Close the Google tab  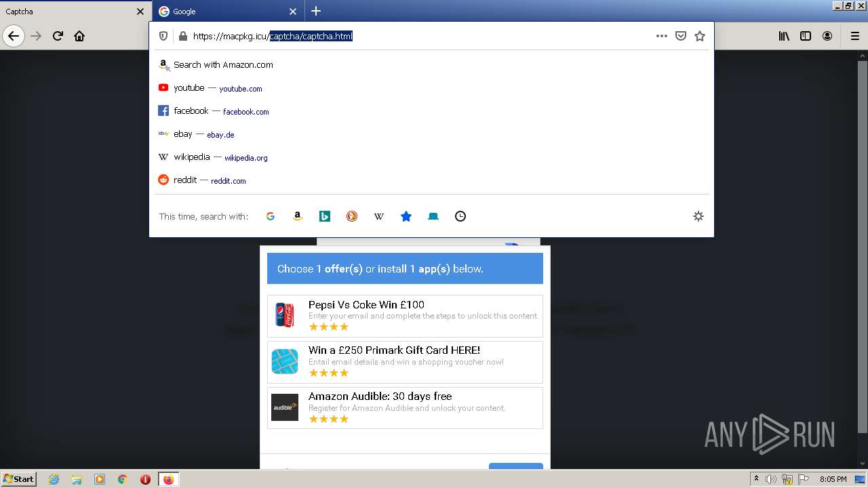pos(293,12)
